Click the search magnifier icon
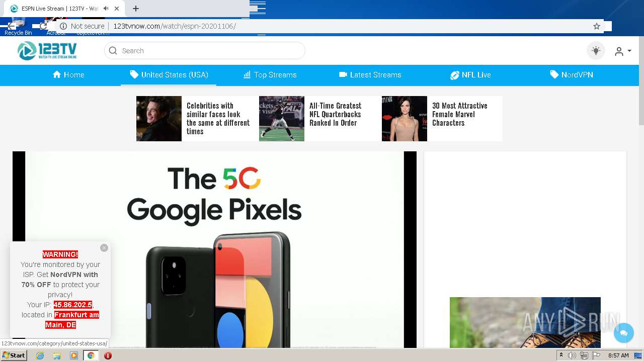644x362 pixels. click(113, 51)
